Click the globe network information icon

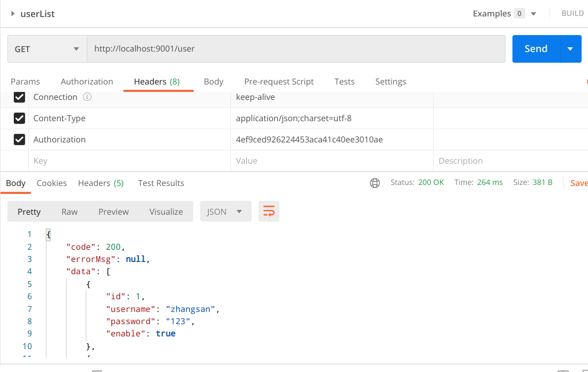coord(375,183)
